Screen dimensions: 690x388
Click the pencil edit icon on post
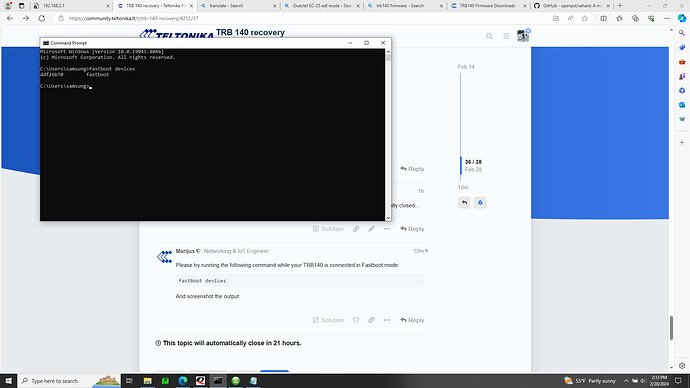point(371,229)
